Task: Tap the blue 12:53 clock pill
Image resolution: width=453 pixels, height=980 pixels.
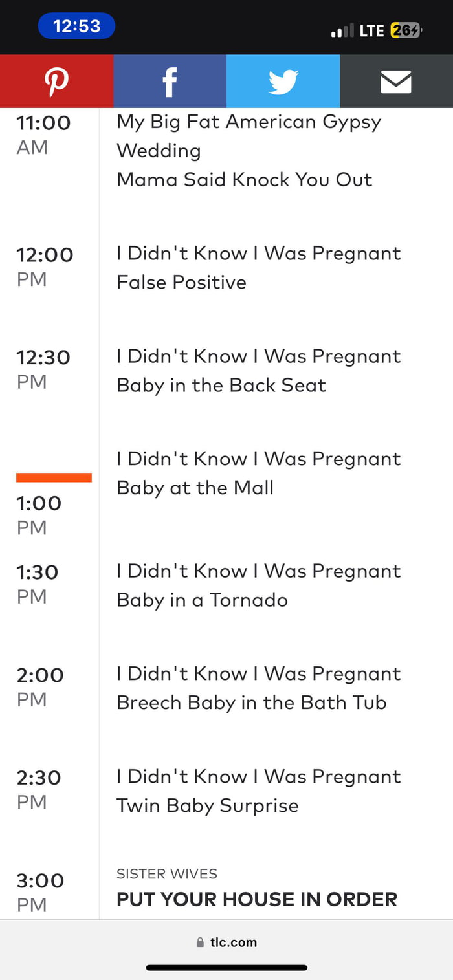Action: pyautogui.click(x=76, y=27)
